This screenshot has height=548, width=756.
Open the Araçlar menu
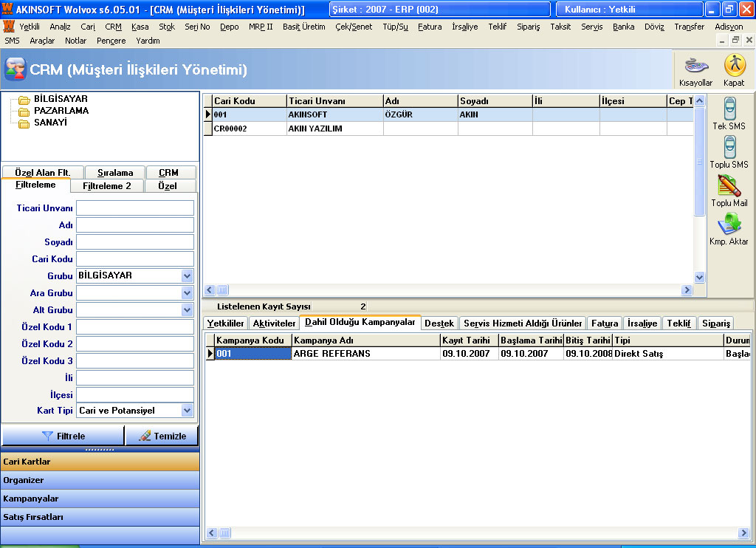[x=42, y=41]
